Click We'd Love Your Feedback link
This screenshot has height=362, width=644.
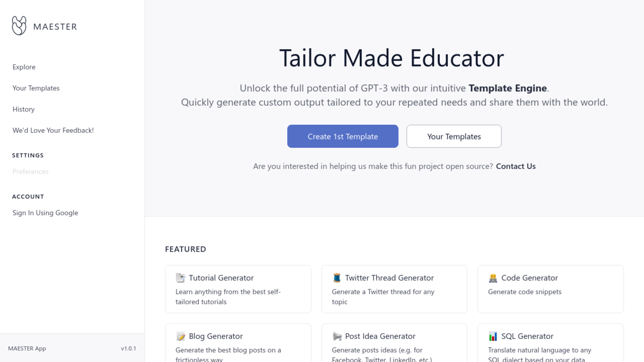[x=53, y=130]
